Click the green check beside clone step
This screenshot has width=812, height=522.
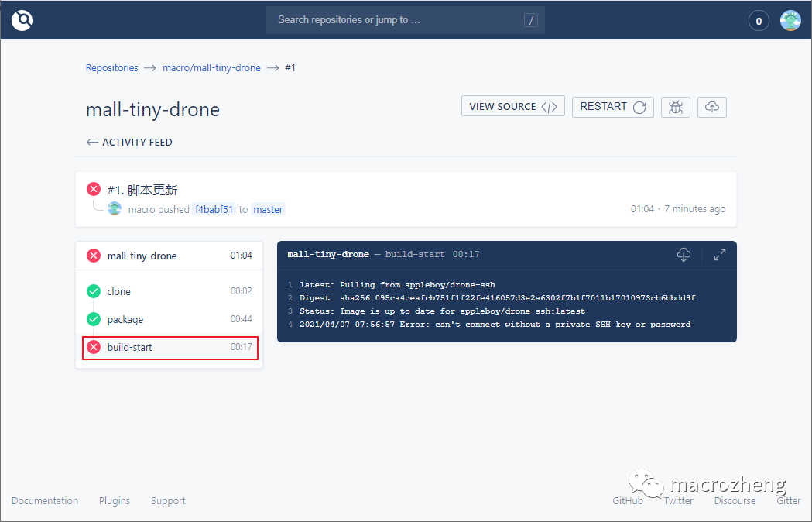pos(95,291)
